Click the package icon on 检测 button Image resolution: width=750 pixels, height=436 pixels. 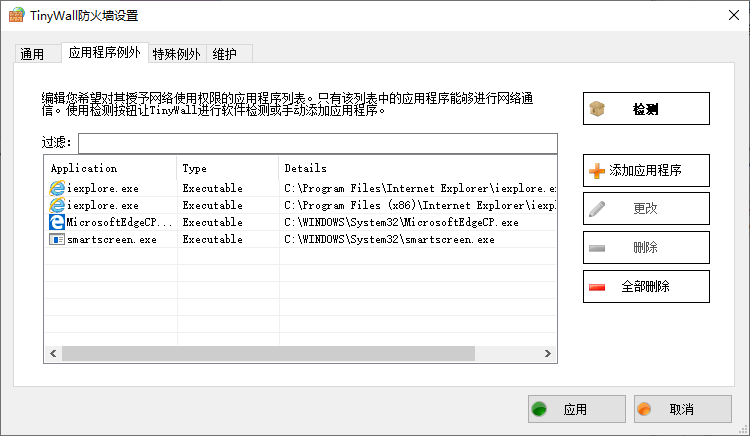point(597,109)
